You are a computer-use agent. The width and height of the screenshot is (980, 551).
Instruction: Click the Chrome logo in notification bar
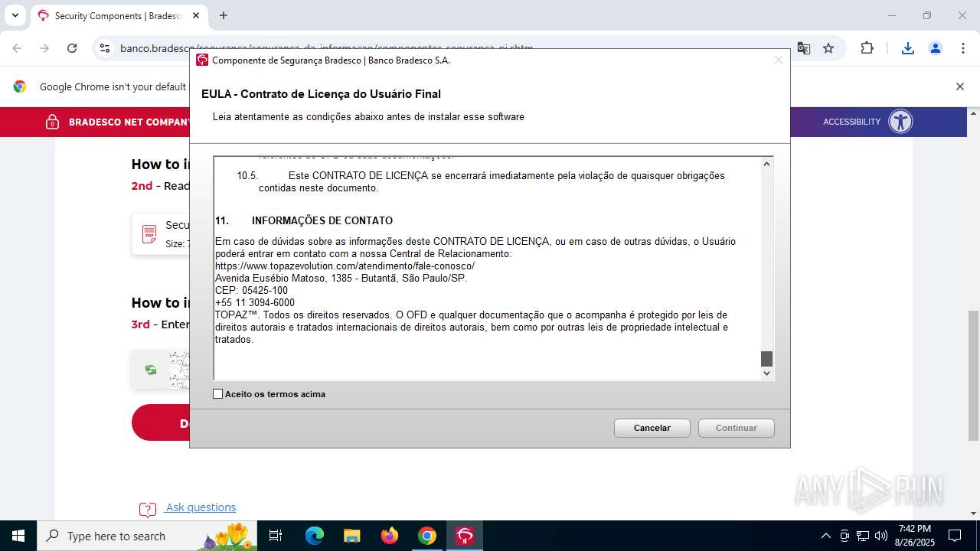20,86
